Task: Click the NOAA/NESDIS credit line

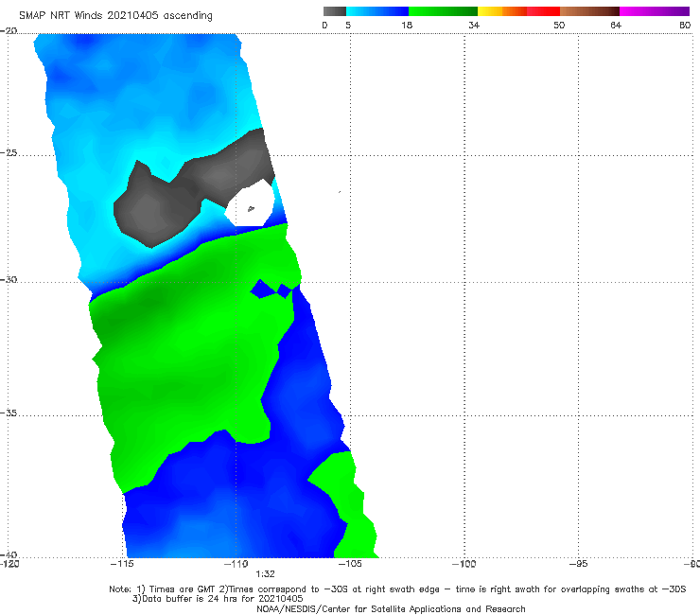Action: pos(391,608)
